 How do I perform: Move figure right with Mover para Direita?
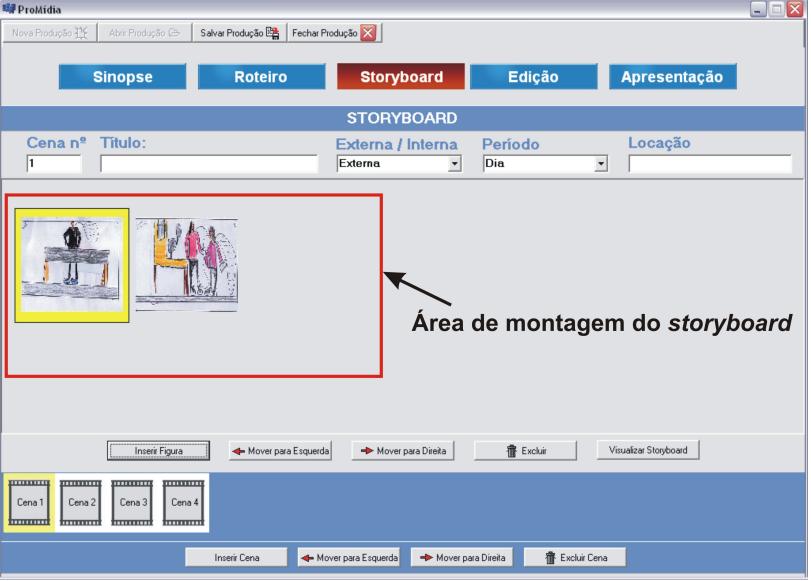click(x=403, y=451)
